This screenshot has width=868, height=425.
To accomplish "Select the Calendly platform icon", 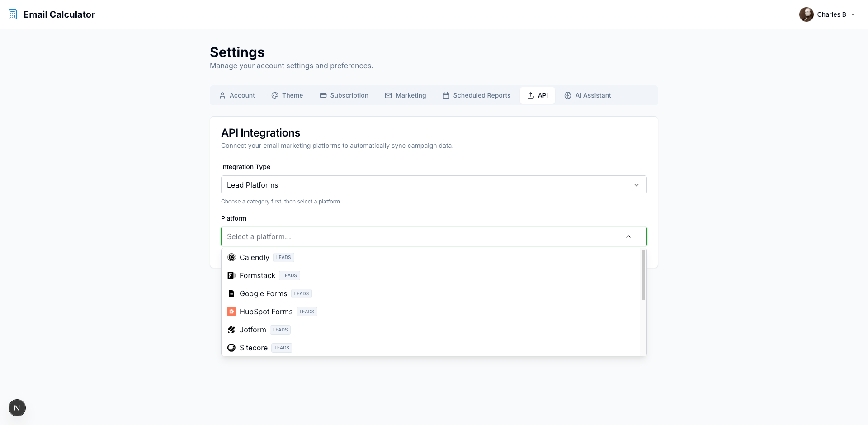I will [231, 257].
